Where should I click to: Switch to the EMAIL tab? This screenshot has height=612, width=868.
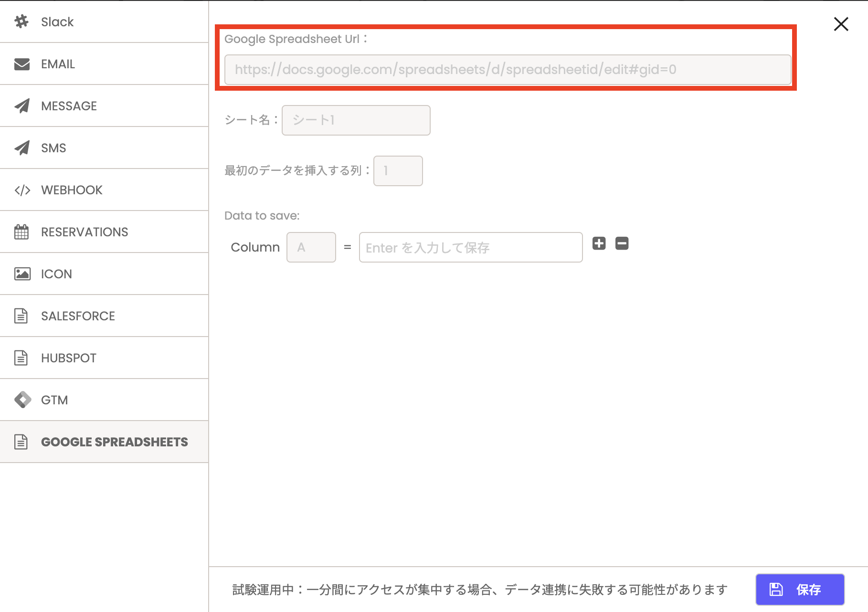point(104,64)
